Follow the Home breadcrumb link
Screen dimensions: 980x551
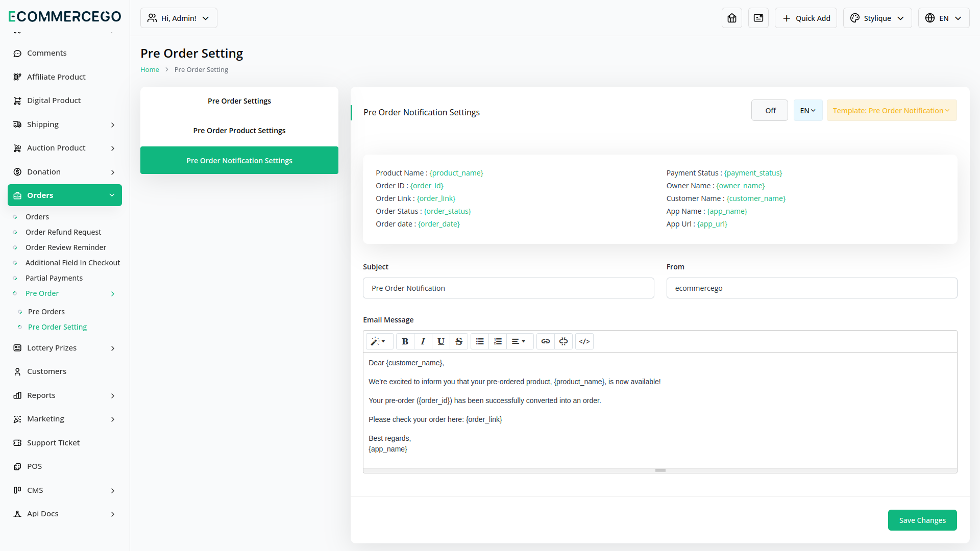[x=150, y=69]
